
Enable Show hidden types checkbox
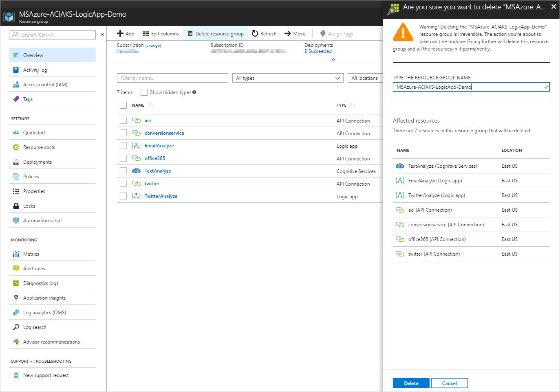pos(144,92)
